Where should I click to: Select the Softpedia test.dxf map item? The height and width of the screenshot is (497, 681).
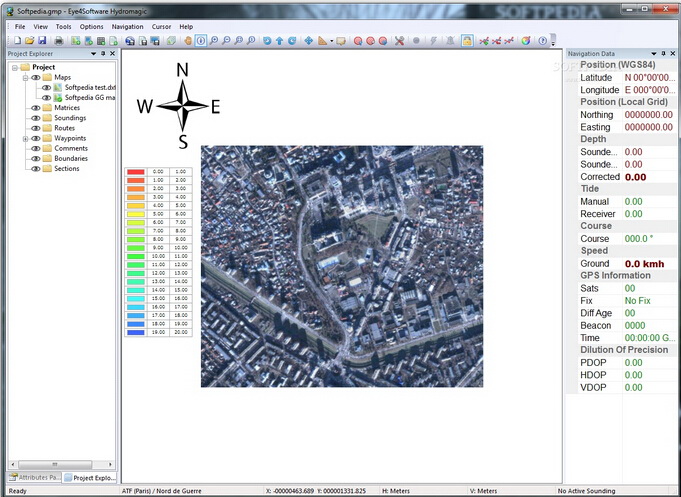coord(90,87)
